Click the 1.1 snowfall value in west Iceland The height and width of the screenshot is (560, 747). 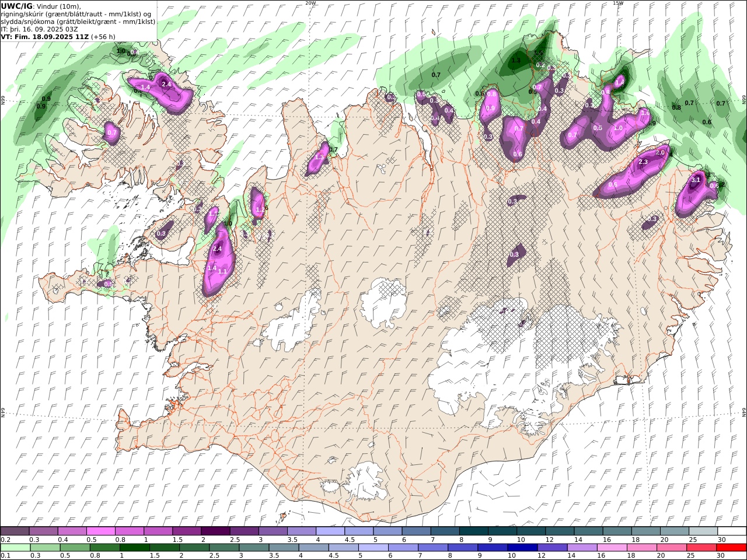point(222,271)
